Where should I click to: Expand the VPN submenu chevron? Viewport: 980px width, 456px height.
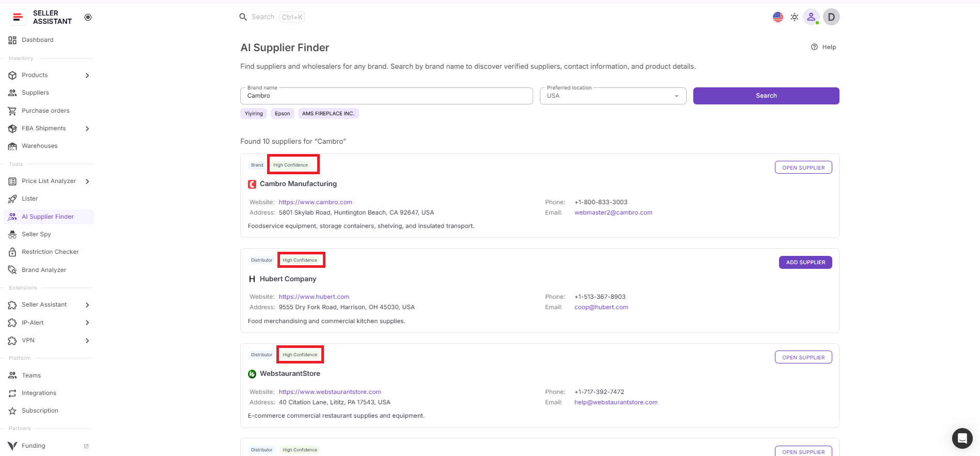87,341
